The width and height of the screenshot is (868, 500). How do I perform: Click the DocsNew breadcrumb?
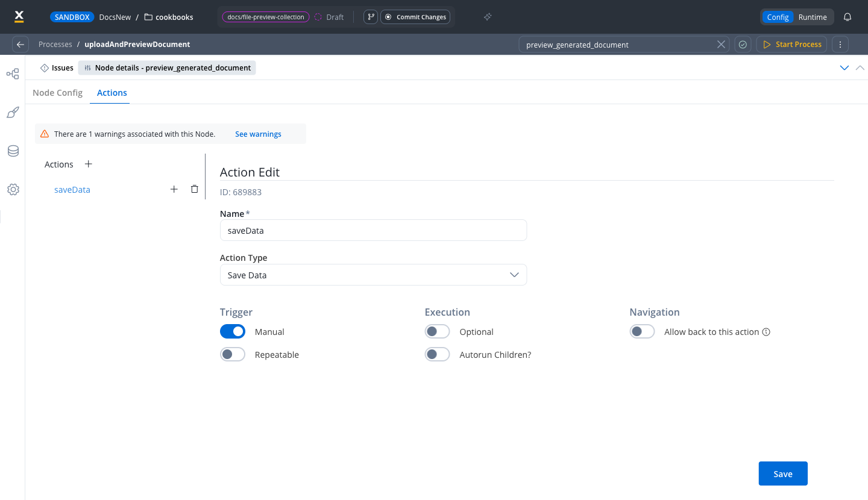tap(115, 17)
